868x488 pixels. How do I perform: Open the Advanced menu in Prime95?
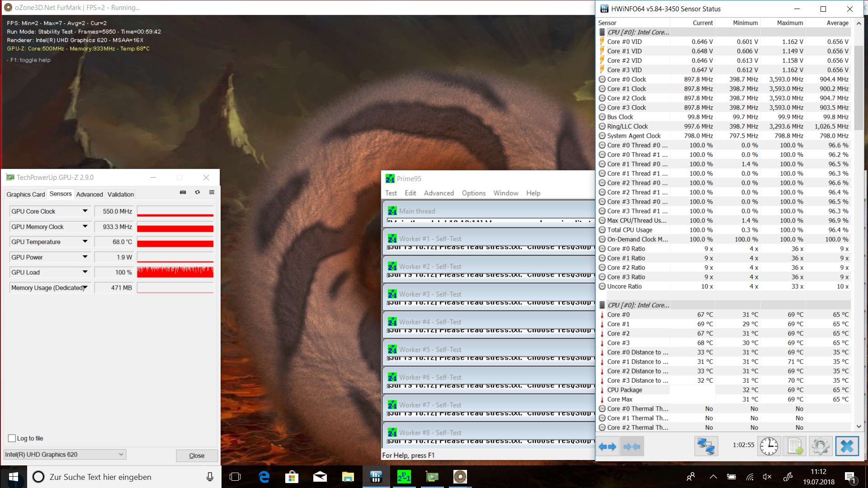439,193
